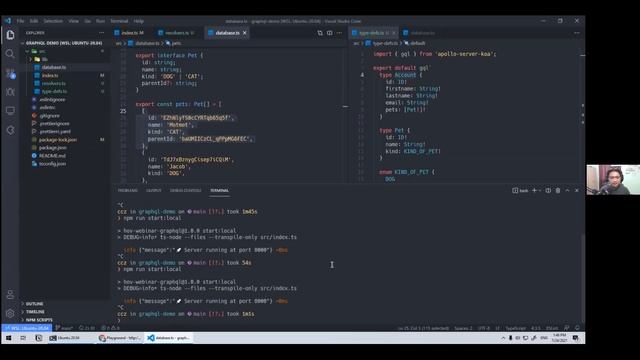Open resolvers.ts in the file tree
The width and height of the screenshot is (640, 360).
tap(64, 83)
